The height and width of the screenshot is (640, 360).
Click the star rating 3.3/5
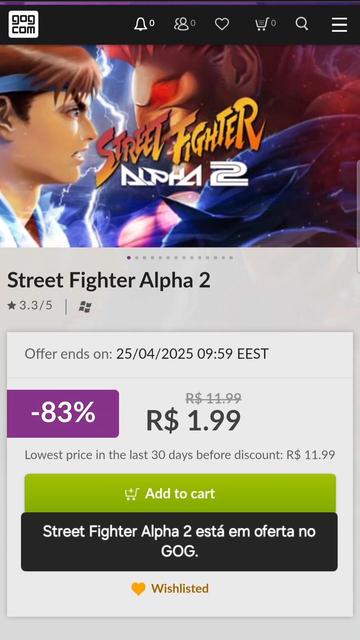30,305
